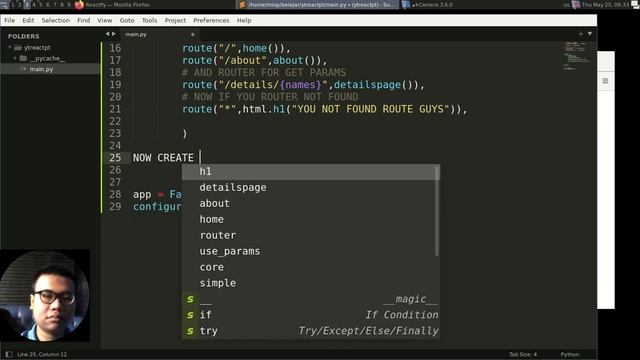Screen dimensions: 640x360
Task: Switch to the main.py editor tab
Action: 159,34
